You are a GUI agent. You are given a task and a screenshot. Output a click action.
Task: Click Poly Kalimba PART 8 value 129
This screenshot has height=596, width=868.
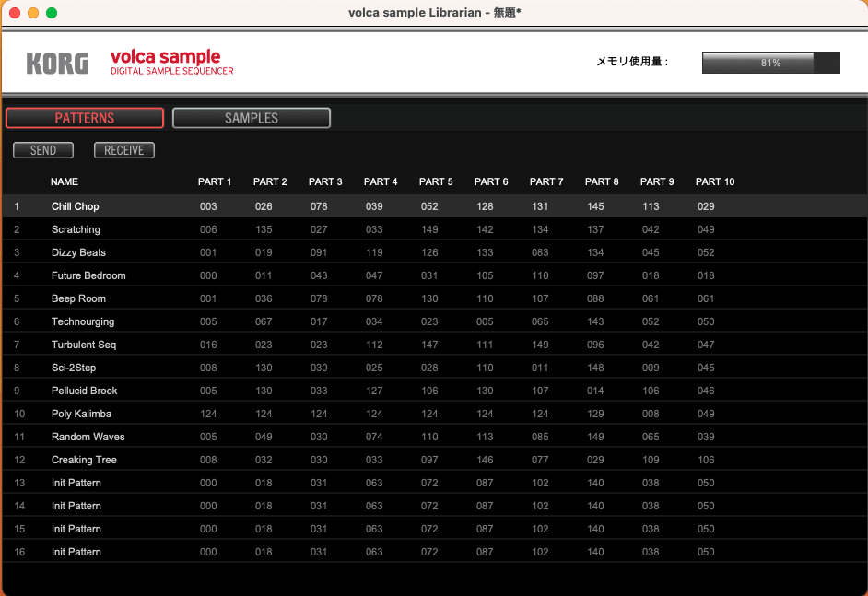click(595, 414)
